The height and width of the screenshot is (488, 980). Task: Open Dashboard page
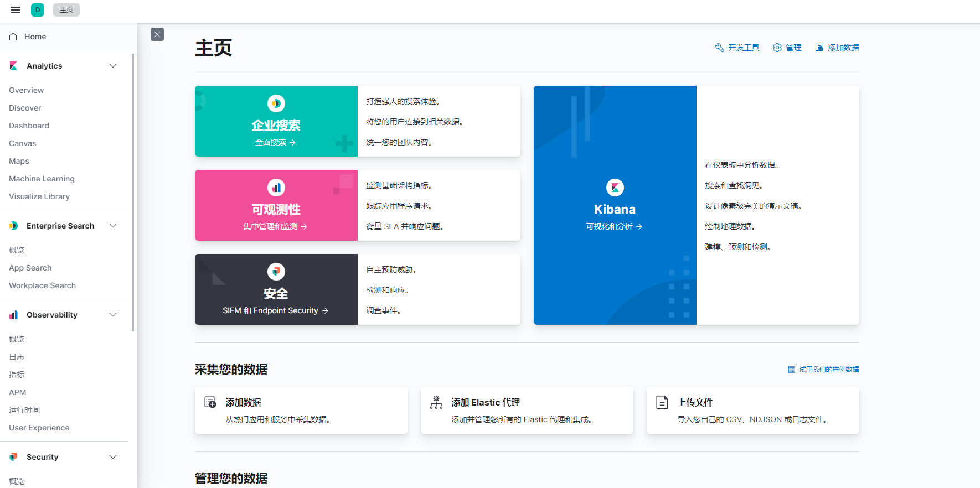pyautogui.click(x=29, y=126)
